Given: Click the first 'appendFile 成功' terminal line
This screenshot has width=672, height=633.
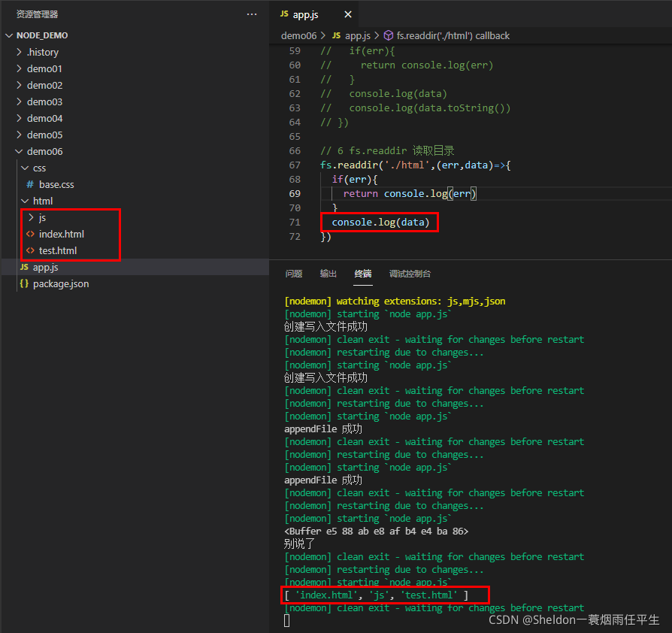Looking at the screenshot, I should click(x=323, y=429).
